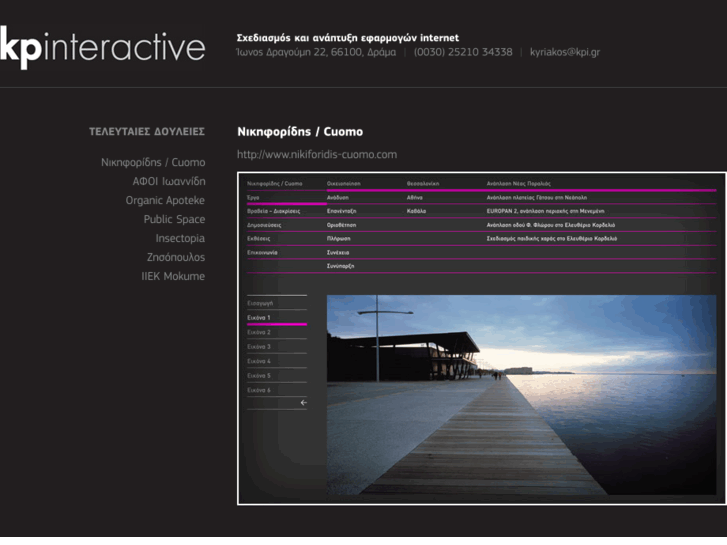Open the Επικοινωνία menu item
727x545 pixels.
[262, 253]
